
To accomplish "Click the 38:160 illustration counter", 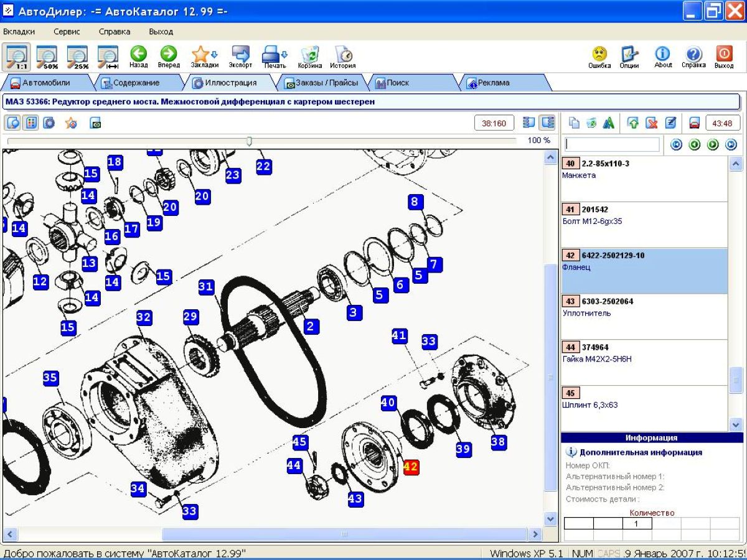I will pos(494,123).
